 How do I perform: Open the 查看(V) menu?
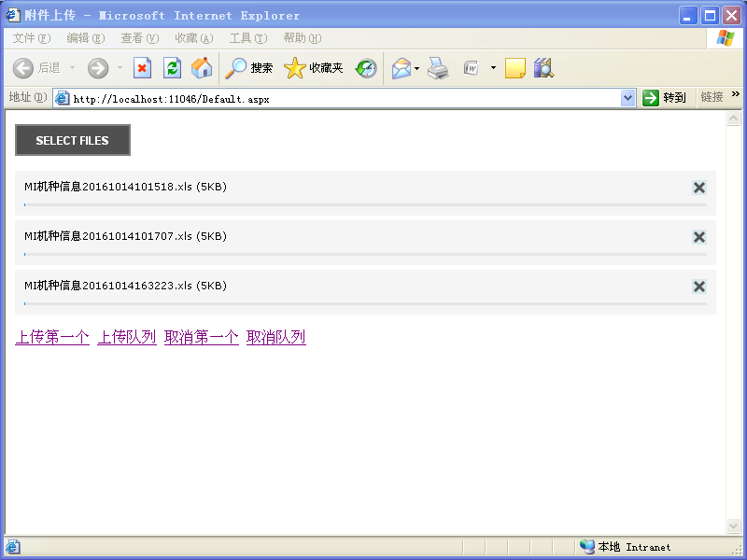[140, 38]
